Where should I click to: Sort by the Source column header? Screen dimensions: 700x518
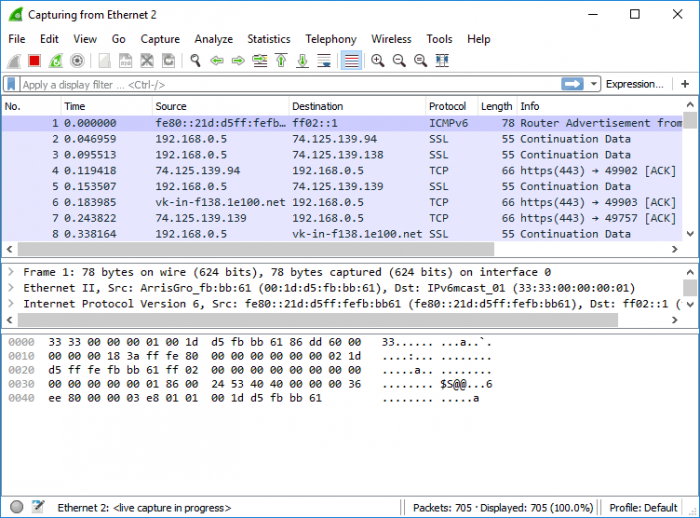click(221, 106)
